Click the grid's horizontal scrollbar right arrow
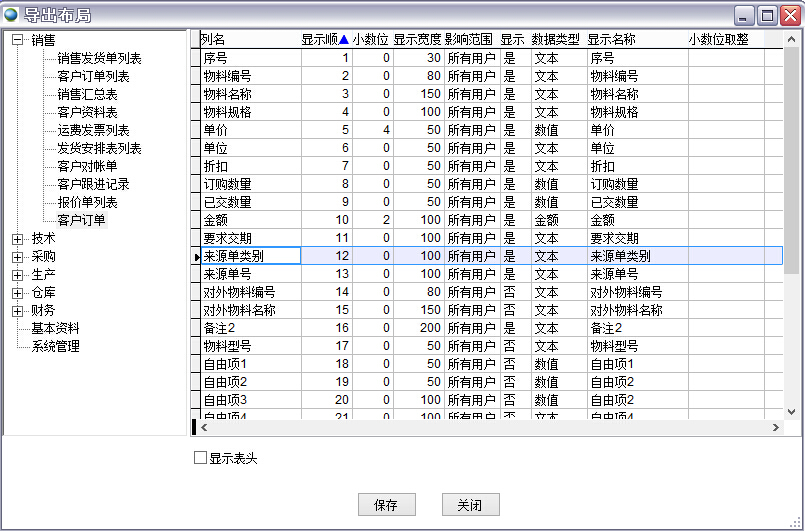 pyautogui.click(x=775, y=428)
